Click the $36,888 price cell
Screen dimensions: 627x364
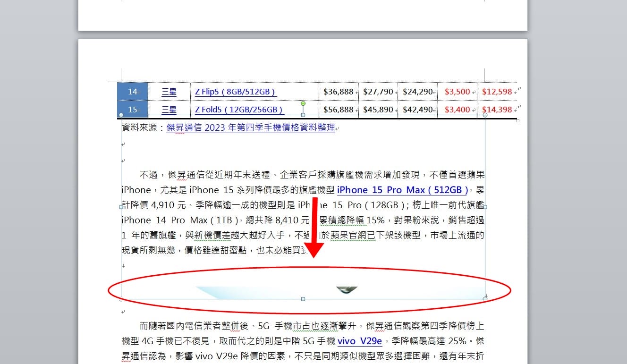pos(339,92)
